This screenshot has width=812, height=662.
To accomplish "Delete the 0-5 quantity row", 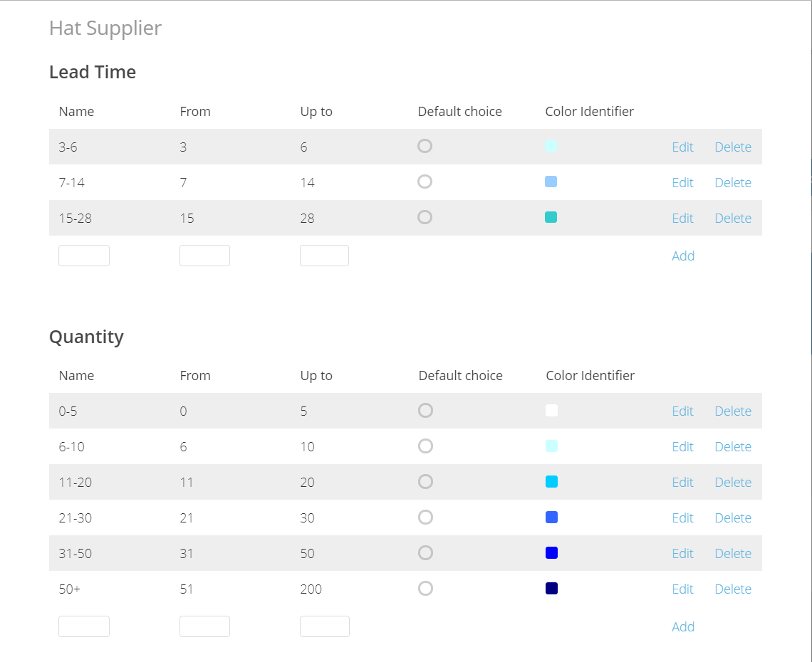I will pyautogui.click(x=733, y=411).
